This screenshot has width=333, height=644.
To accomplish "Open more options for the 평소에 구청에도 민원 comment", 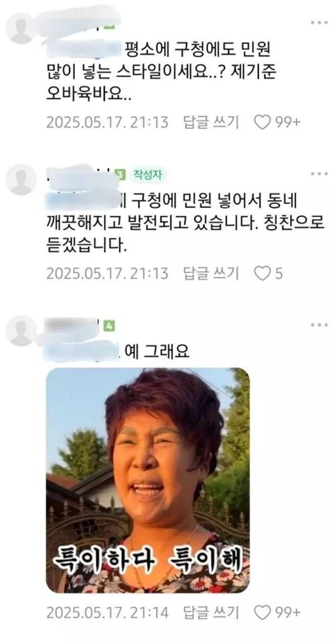I will (x=319, y=22).
